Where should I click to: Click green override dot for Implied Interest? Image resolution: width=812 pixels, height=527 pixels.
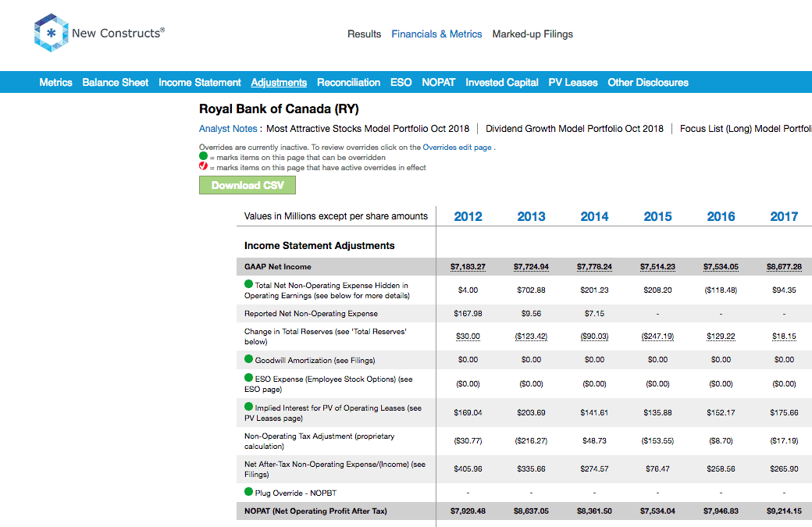[248, 407]
